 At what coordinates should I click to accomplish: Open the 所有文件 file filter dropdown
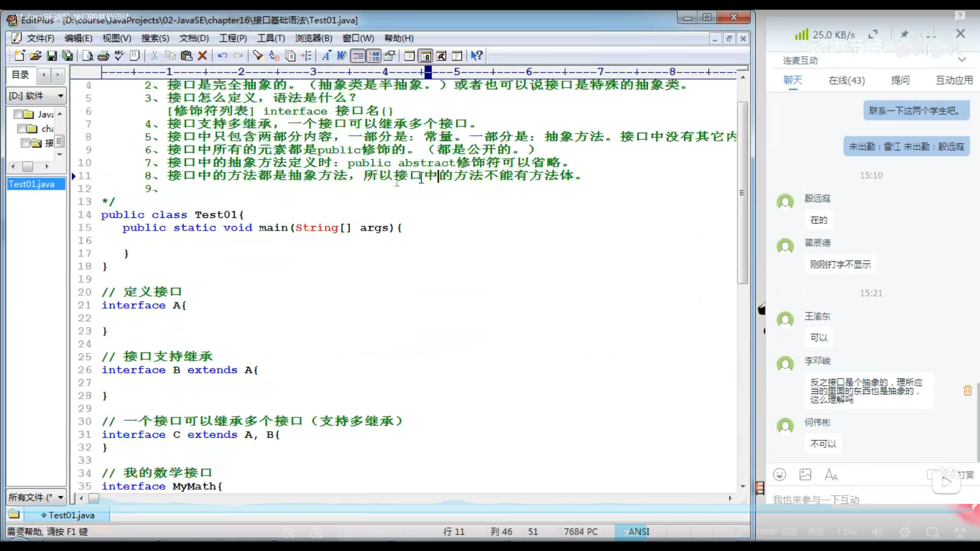pyautogui.click(x=60, y=497)
